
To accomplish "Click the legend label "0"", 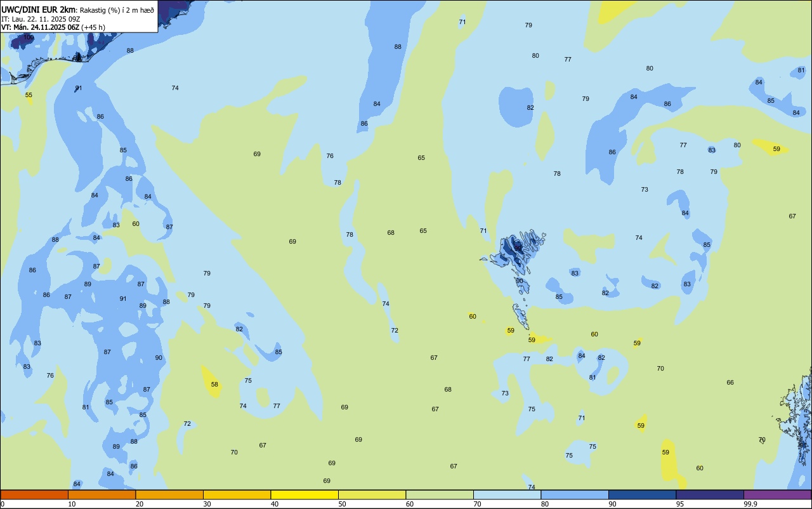I will click(x=3, y=504).
